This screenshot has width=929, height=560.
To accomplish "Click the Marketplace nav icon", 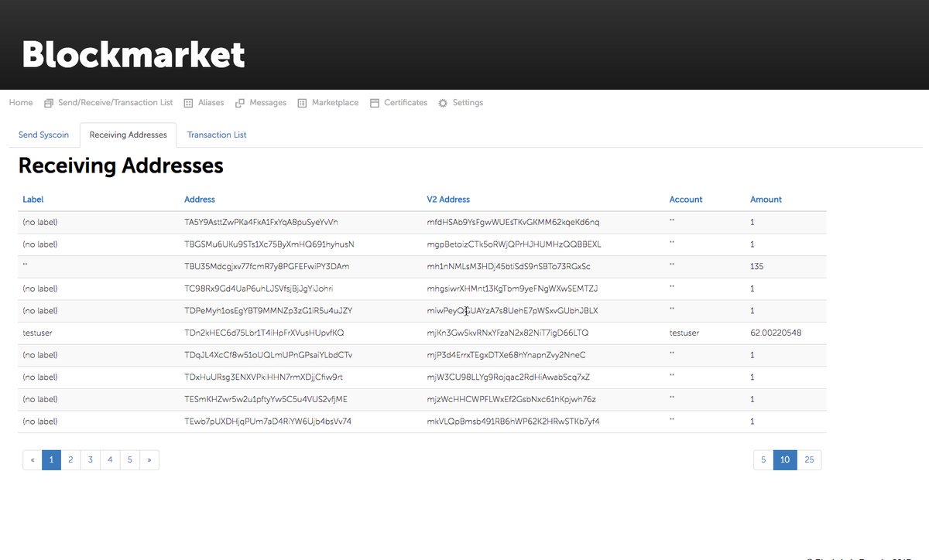I will [x=302, y=103].
